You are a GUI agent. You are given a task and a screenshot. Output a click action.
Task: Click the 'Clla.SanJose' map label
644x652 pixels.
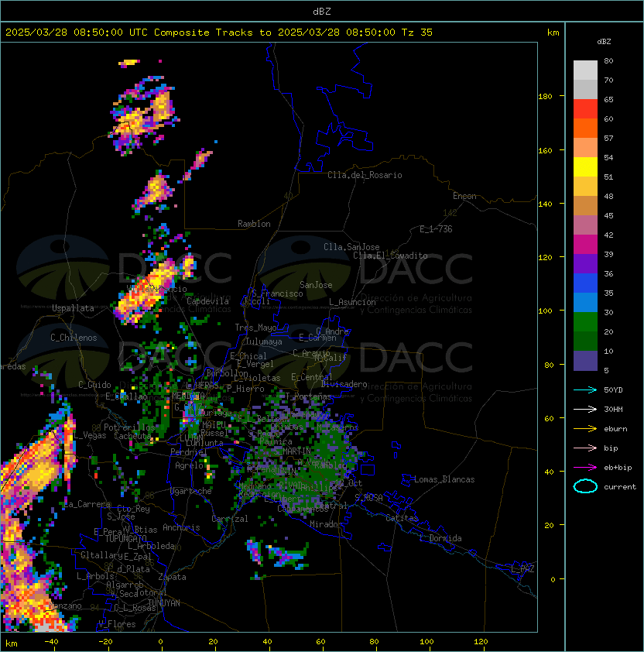[351, 247]
